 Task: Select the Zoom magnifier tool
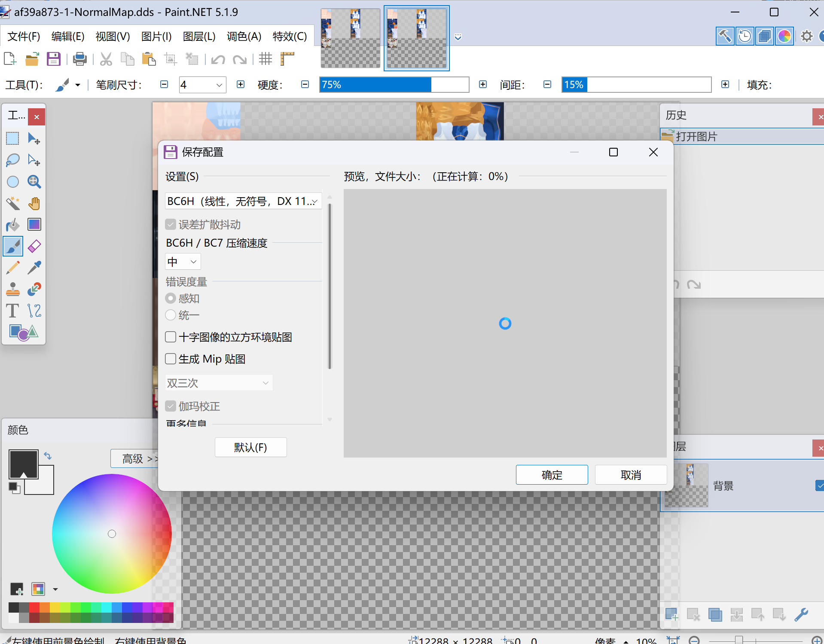(x=34, y=182)
